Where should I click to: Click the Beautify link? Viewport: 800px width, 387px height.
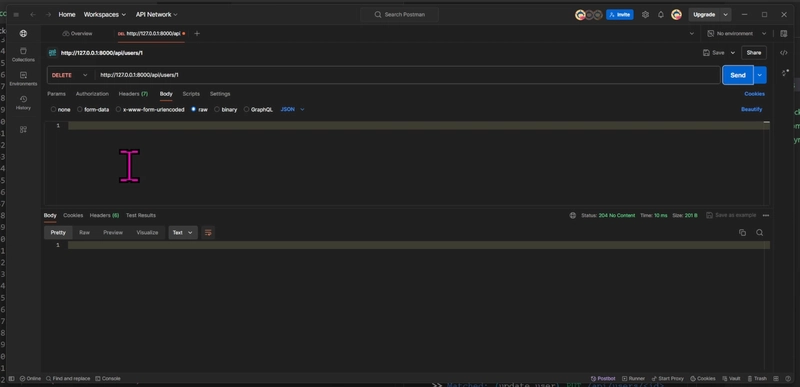pos(752,110)
